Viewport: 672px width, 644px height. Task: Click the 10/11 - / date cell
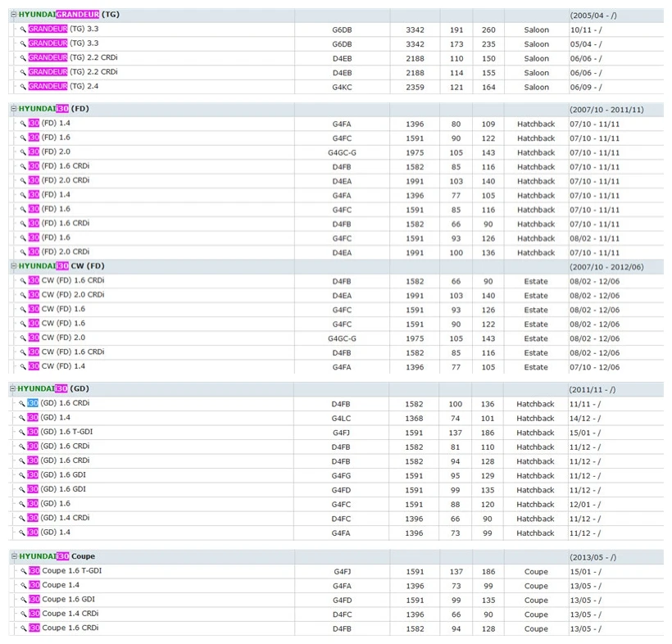(x=586, y=29)
